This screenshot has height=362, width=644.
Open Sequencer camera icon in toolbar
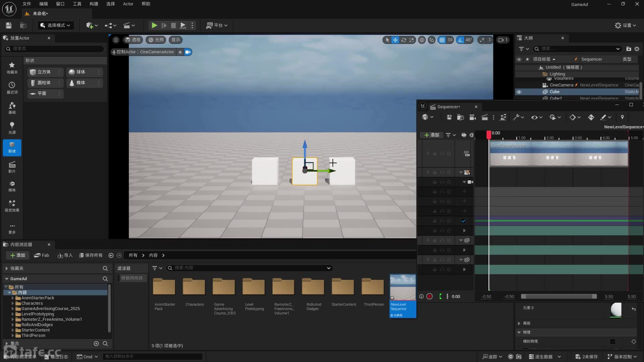click(x=472, y=117)
